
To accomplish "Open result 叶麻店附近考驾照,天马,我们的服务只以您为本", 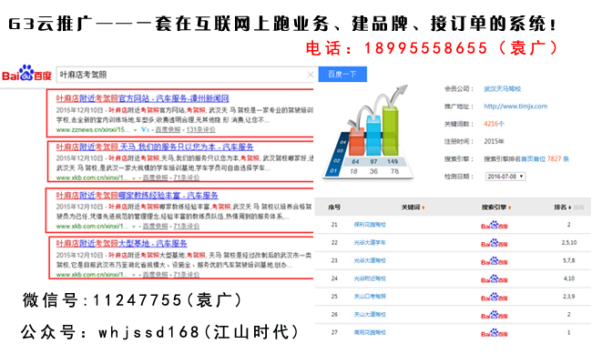I will coord(155,147).
